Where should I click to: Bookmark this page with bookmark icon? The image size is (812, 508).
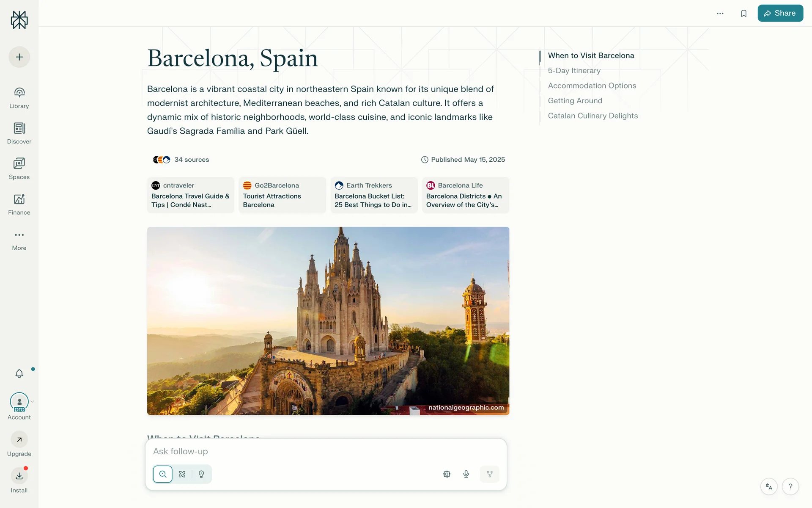click(x=743, y=14)
